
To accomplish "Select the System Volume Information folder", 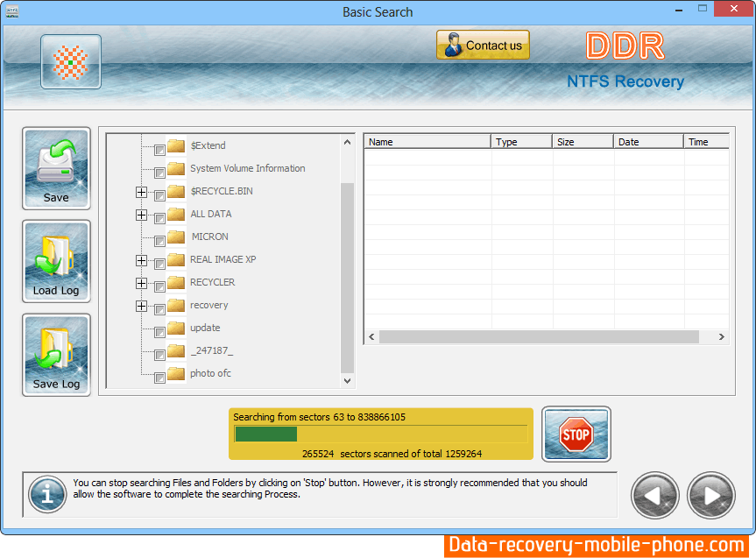I will [x=247, y=168].
